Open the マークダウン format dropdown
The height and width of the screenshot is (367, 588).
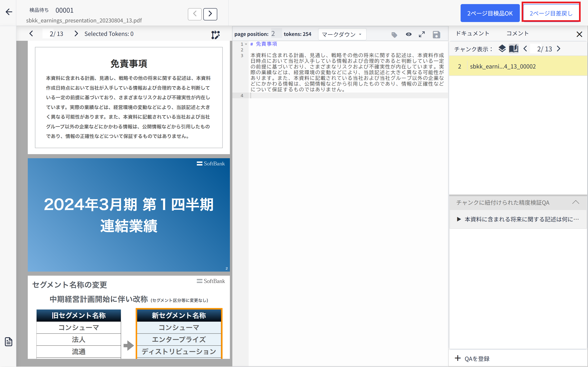tap(342, 34)
